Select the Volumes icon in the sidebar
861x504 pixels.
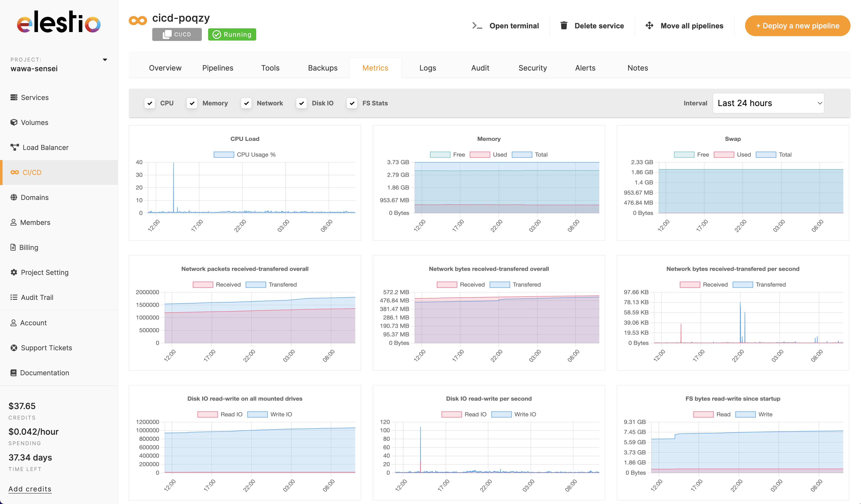(14, 122)
